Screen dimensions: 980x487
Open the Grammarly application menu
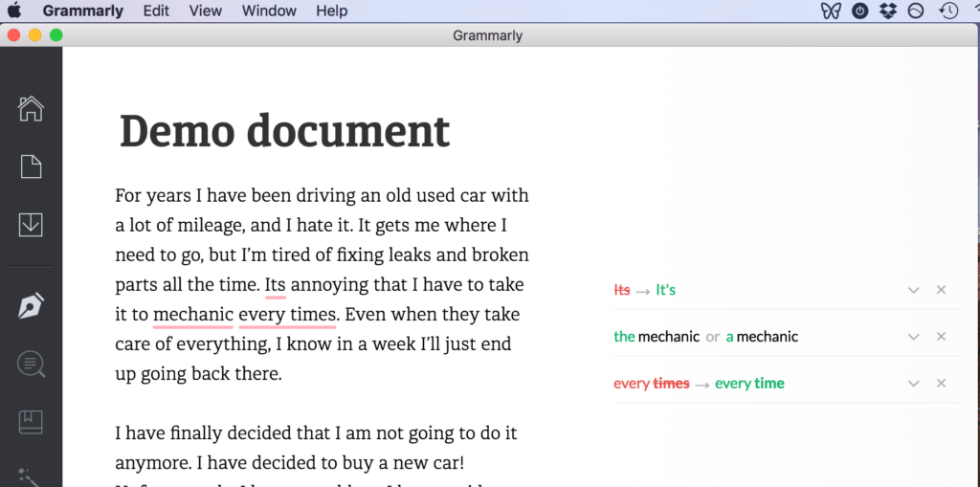(83, 11)
